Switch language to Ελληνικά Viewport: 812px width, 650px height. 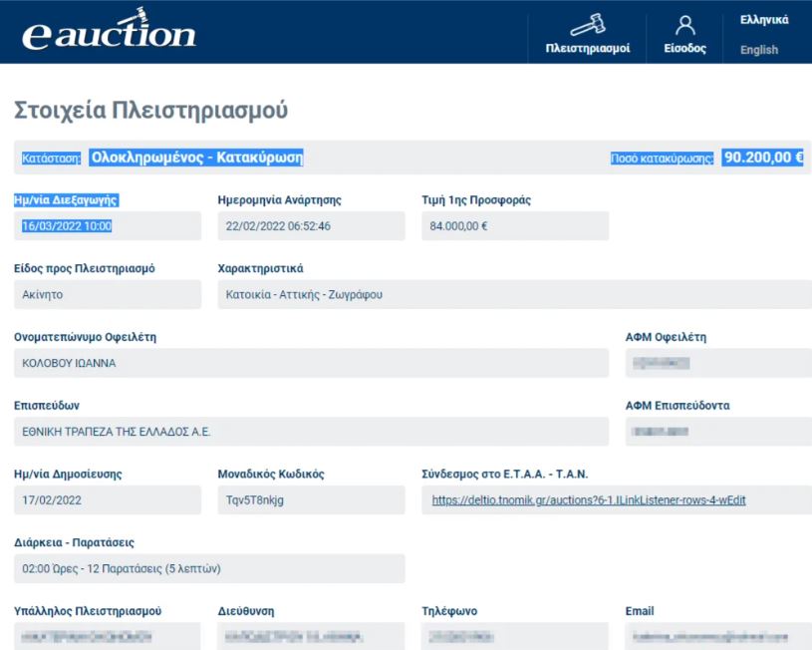click(x=764, y=19)
